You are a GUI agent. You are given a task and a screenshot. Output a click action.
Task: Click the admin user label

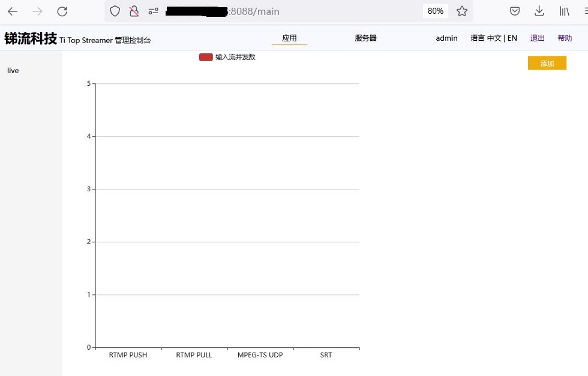[x=446, y=38]
